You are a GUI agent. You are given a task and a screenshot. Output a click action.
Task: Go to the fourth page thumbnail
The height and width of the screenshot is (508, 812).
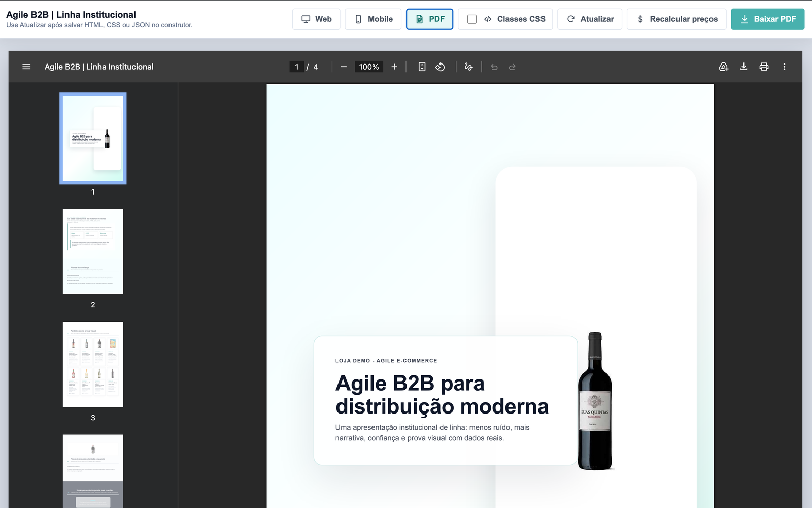93,471
